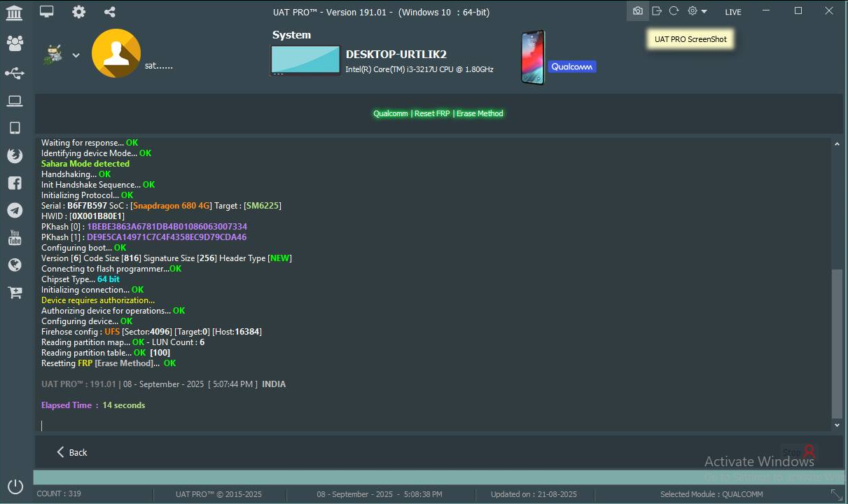Click the shopping cart icon in sidebar

coord(14,293)
